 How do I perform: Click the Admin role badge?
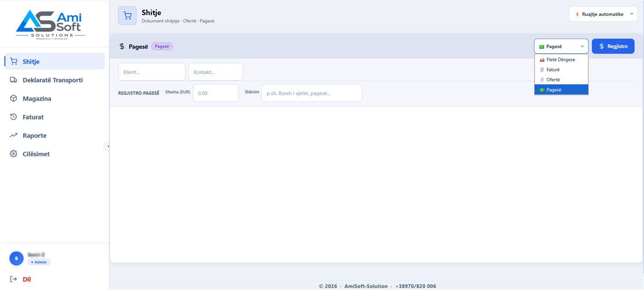click(39, 262)
